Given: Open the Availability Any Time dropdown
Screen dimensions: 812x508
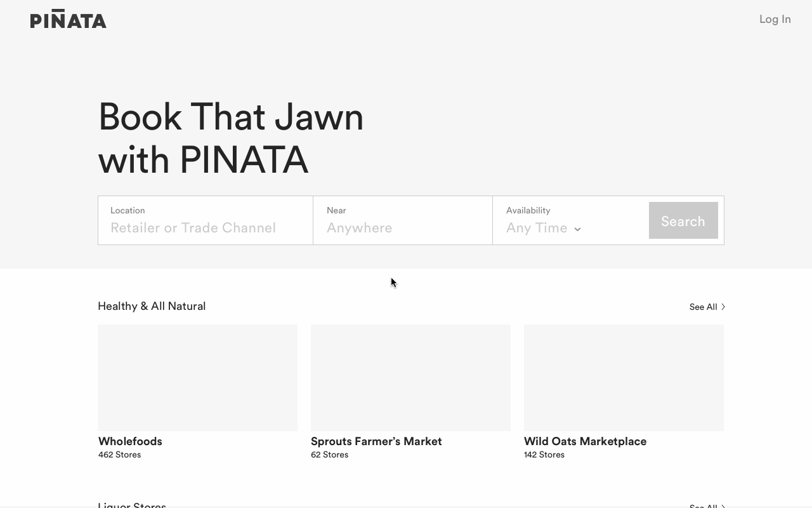Looking at the screenshot, I should point(544,228).
